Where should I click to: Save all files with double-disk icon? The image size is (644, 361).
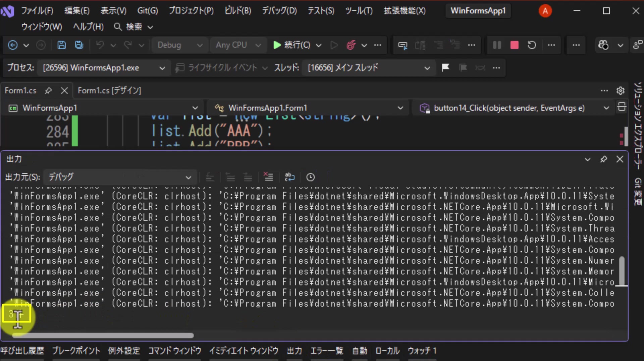[79, 45]
